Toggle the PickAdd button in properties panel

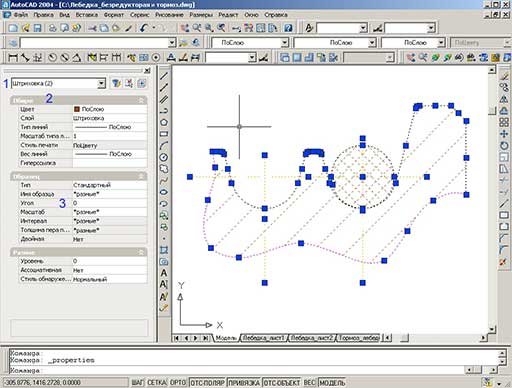(x=141, y=83)
